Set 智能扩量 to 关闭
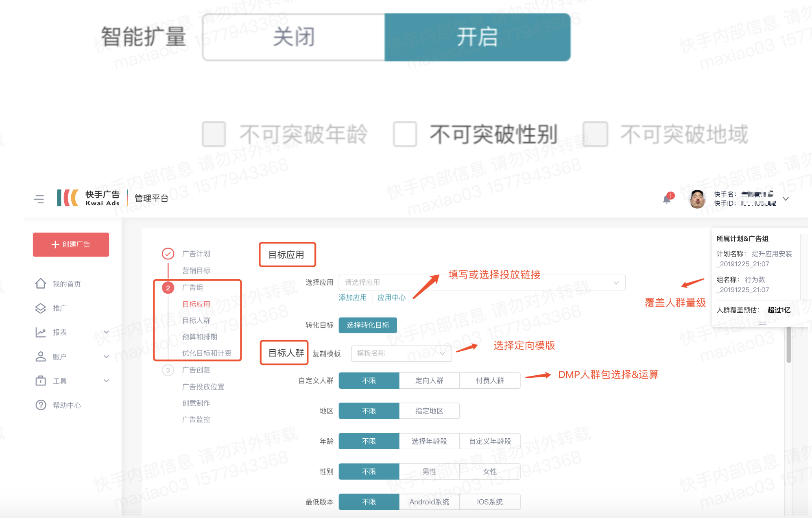812x518 pixels. click(x=294, y=37)
